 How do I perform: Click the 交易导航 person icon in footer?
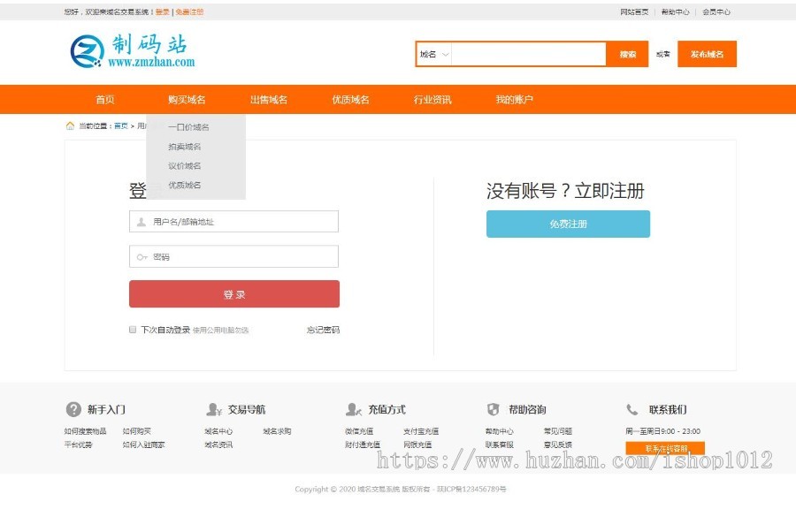coord(214,409)
